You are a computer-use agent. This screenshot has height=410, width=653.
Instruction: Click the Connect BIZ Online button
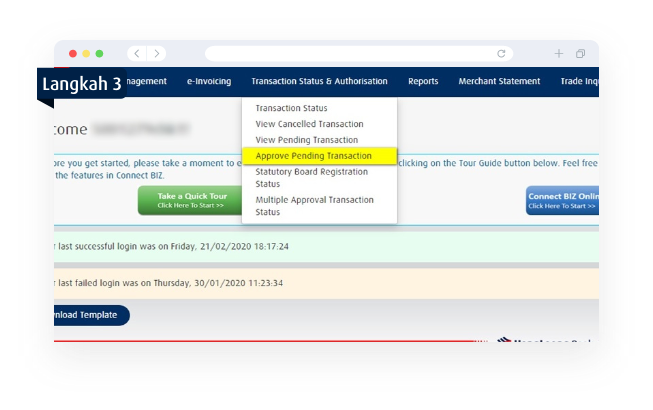point(562,200)
